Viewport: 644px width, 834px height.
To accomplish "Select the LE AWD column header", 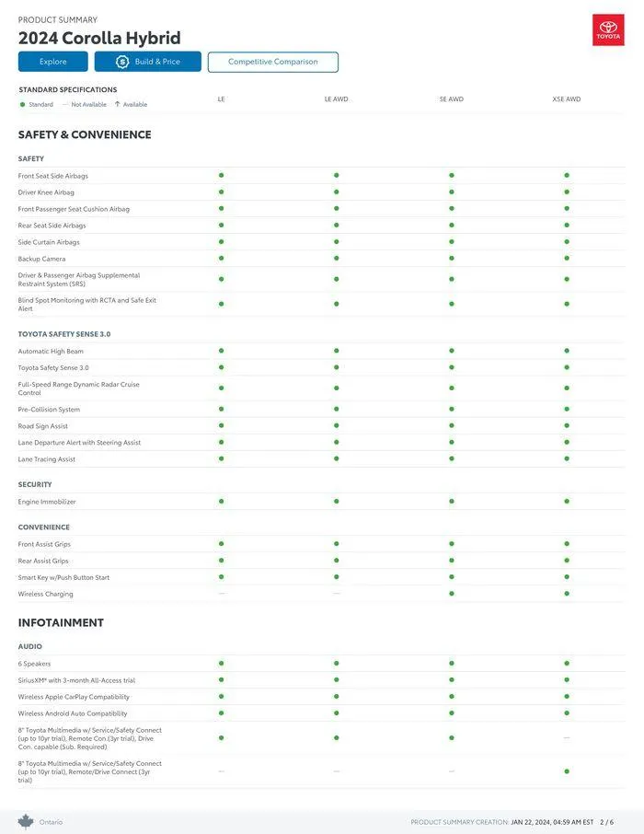I will point(337,98).
